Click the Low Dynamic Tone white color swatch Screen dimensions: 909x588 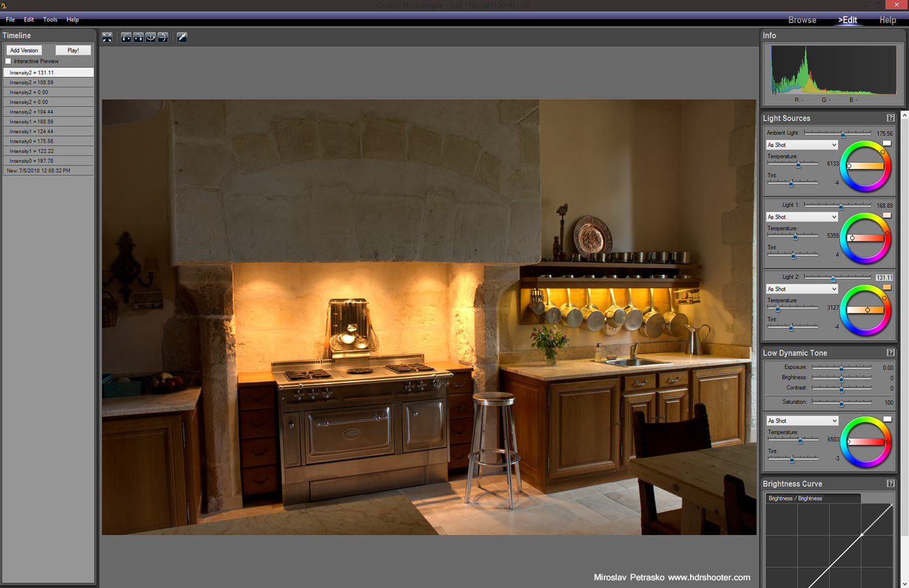887,419
